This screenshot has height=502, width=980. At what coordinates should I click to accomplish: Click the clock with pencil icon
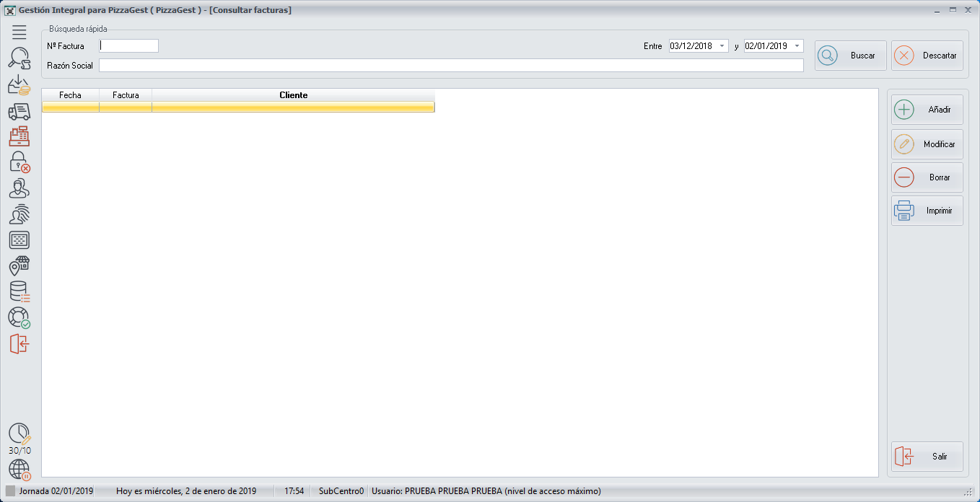[19, 433]
